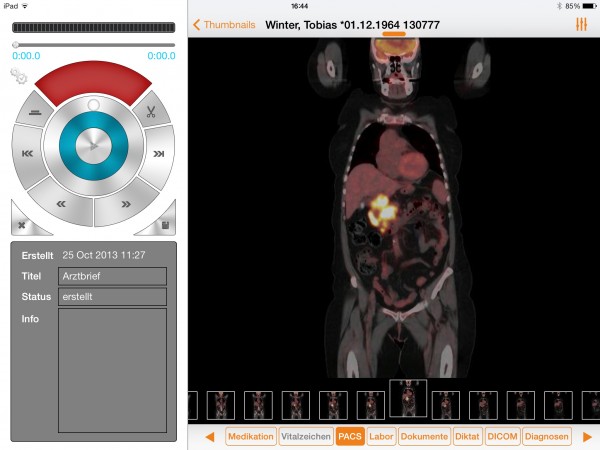Click the scissors cut icon
The height and width of the screenshot is (450, 600).
click(x=151, y=112)
